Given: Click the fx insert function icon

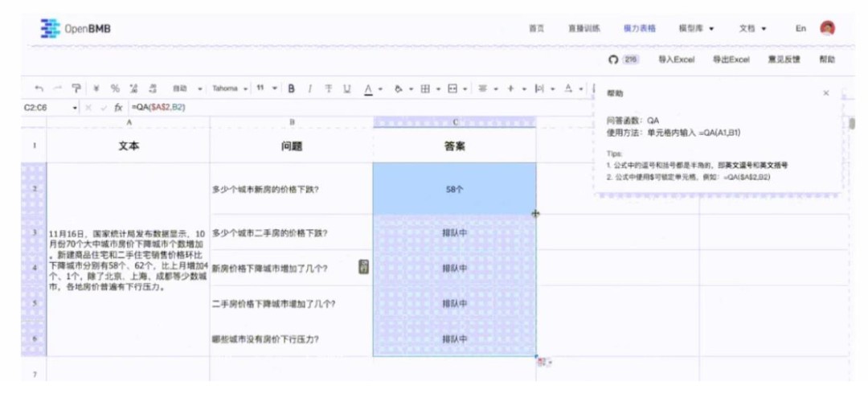Looking at the screenshot, I should 118,107.
